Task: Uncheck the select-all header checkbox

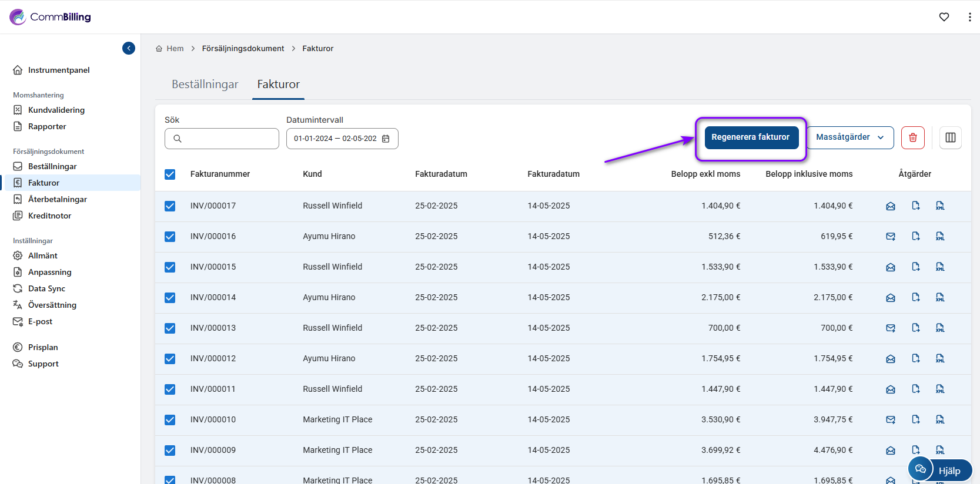Action: tap(170, 174)
